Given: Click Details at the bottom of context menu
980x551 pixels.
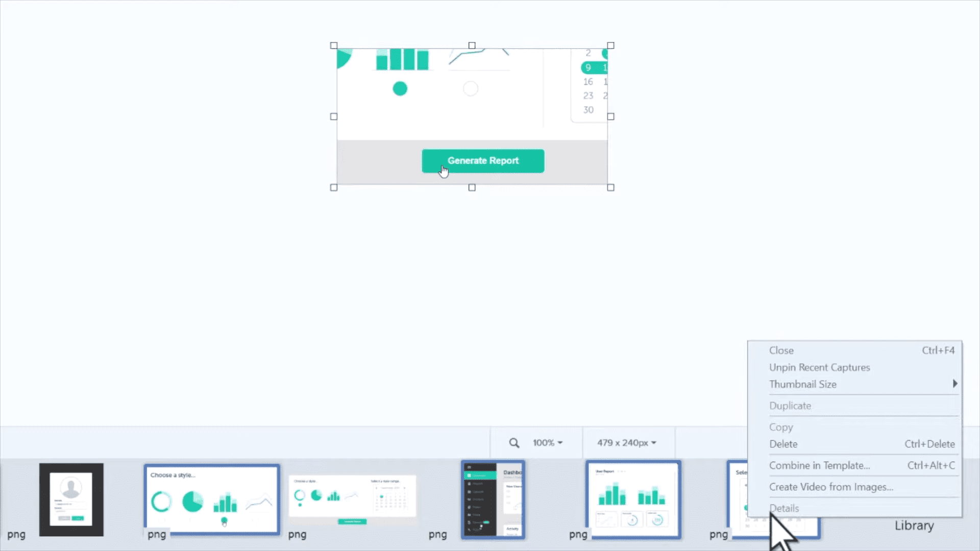Looking at the screenshot, I should 783,508.
